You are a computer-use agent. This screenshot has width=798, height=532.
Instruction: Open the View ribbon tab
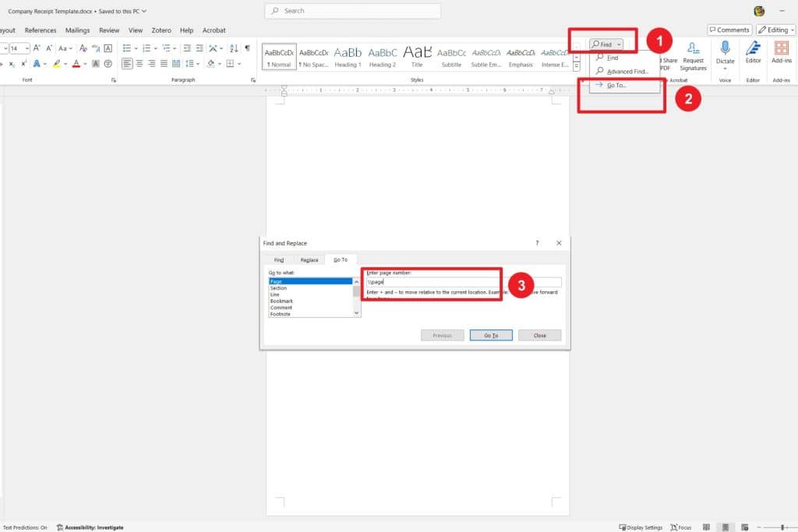[x=136, y=30]
